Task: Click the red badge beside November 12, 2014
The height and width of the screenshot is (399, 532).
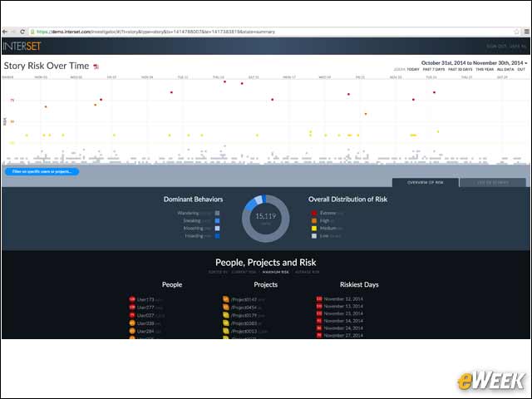Action: point(319,299)
